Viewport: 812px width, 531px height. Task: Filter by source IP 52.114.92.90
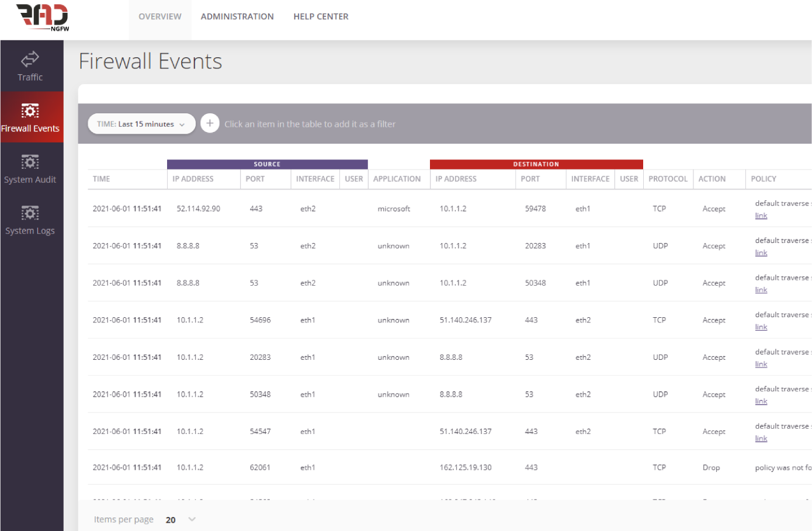tap(199, 209)
